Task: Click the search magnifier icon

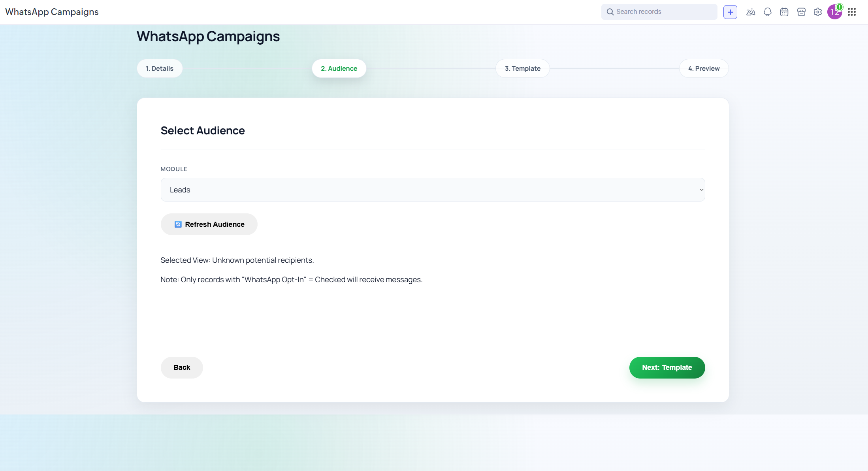Action: click(x=610, y=12)
